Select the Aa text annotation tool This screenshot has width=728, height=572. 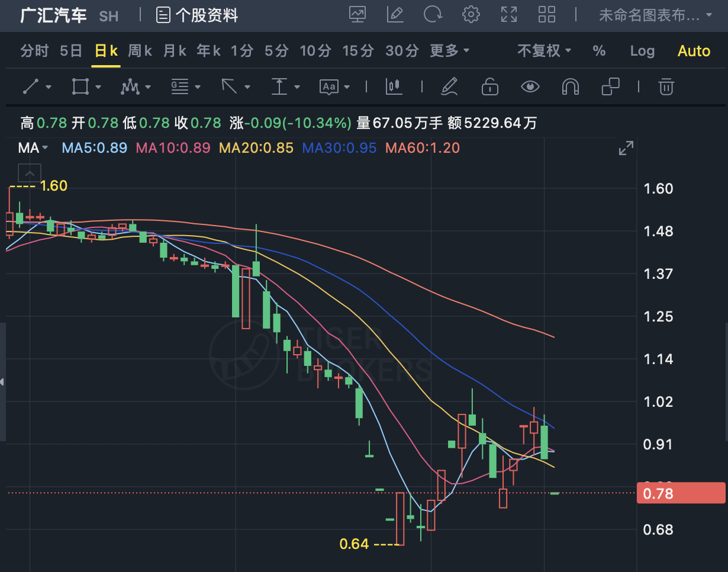tap(328, 87)
